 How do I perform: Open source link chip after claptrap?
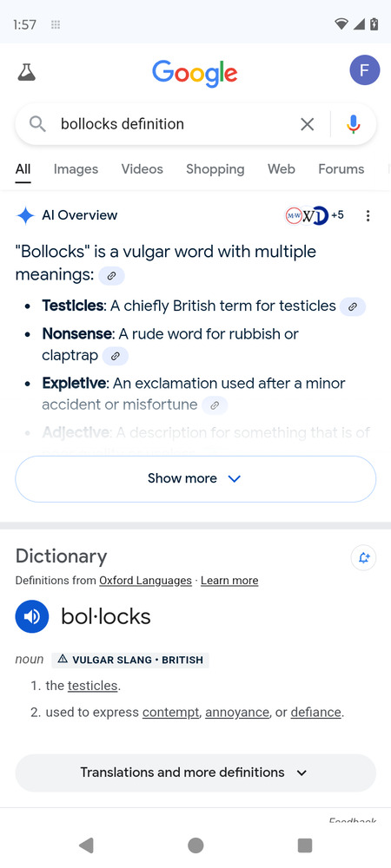(116, 356)
